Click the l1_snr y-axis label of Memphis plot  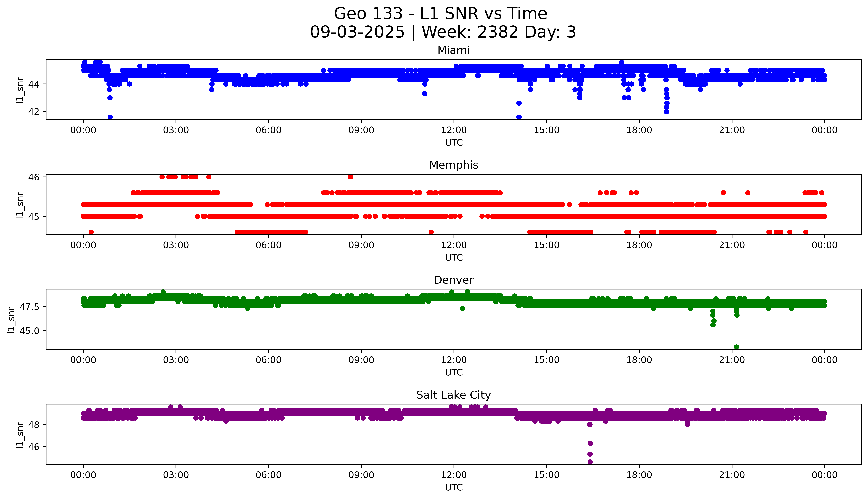[x=20, y=205]
